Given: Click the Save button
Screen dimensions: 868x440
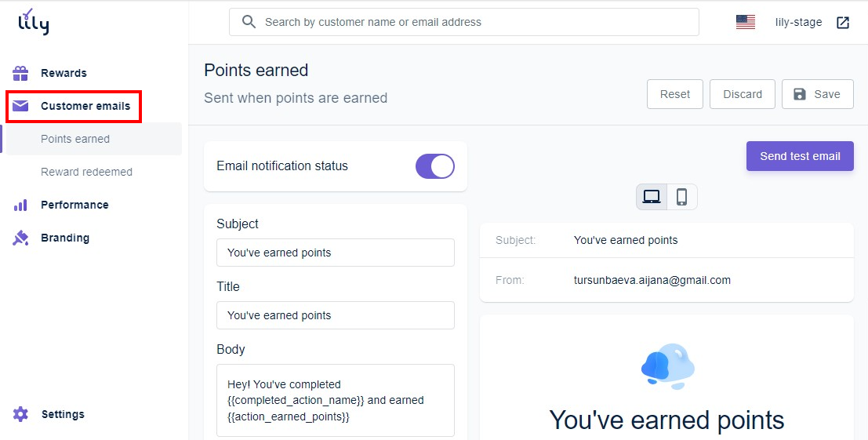Looking at the screenshot, I should [816, 94].
